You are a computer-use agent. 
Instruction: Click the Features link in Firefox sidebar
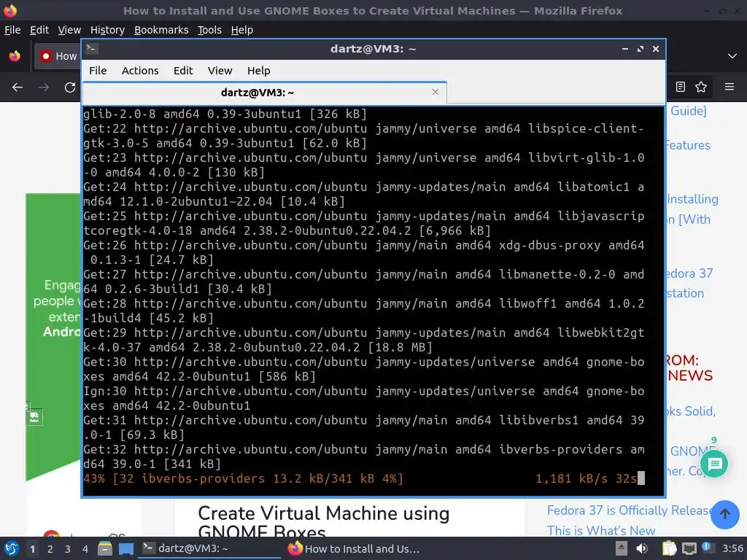(x=688, y=145)
